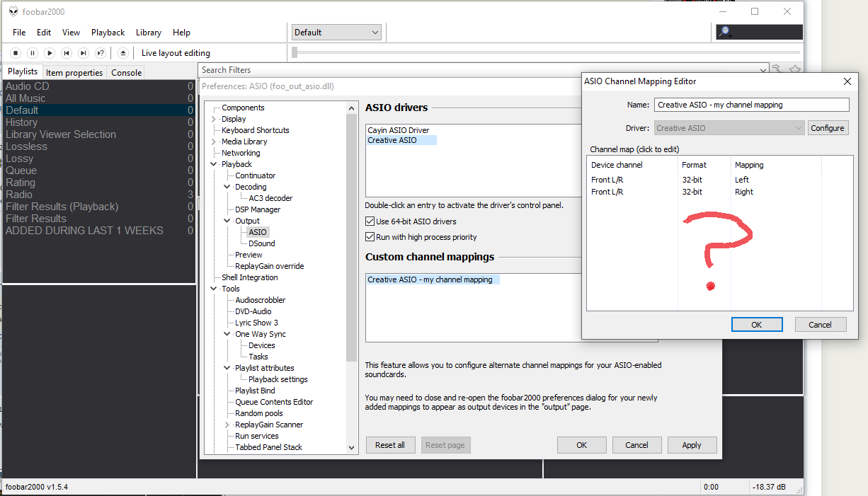Click the Reset all button
This screenshot has width=868, height=496.
[x=390, y=445]
